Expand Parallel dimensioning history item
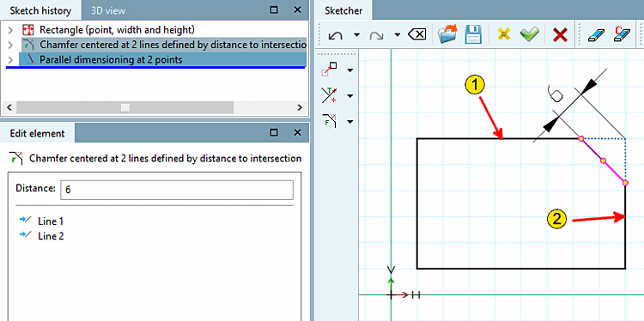 coord(10,60)
